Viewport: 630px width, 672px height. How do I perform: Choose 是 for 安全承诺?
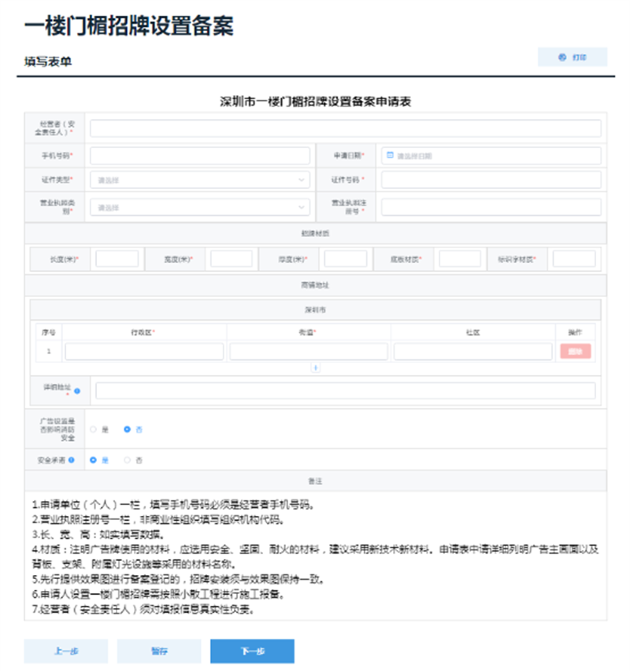(93, 459)
